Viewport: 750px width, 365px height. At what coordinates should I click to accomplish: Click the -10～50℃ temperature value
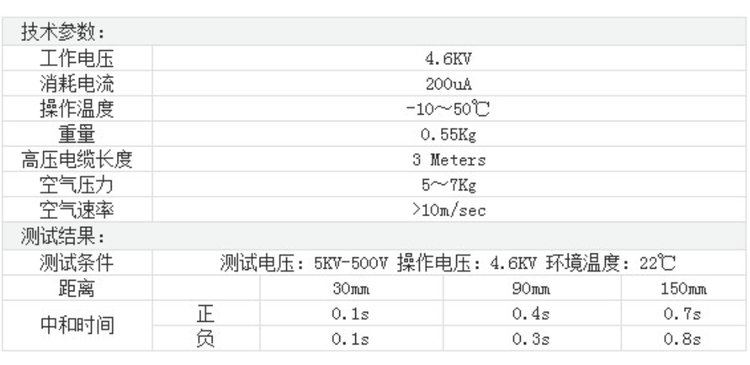tap(448, 110)
